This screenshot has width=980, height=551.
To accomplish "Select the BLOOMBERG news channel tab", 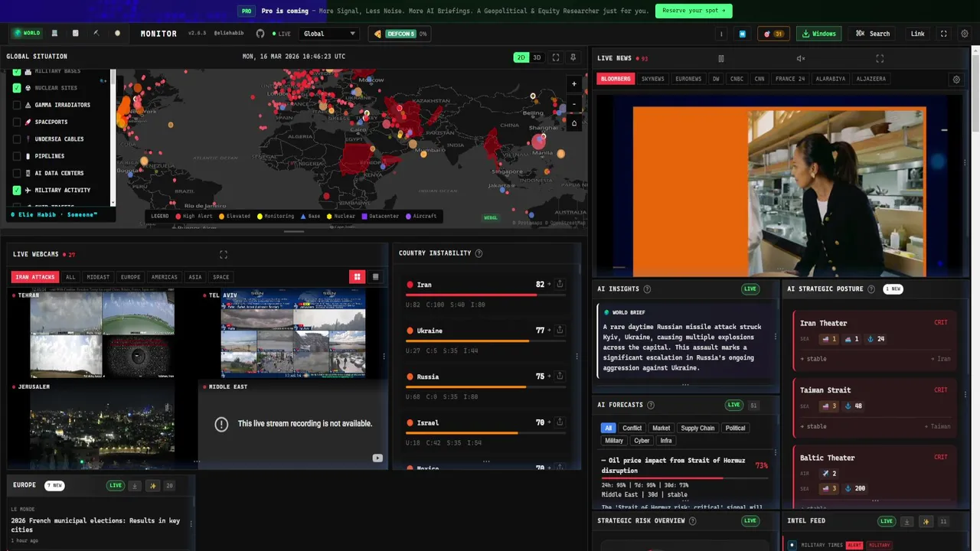I will click(x=616, y=79).
